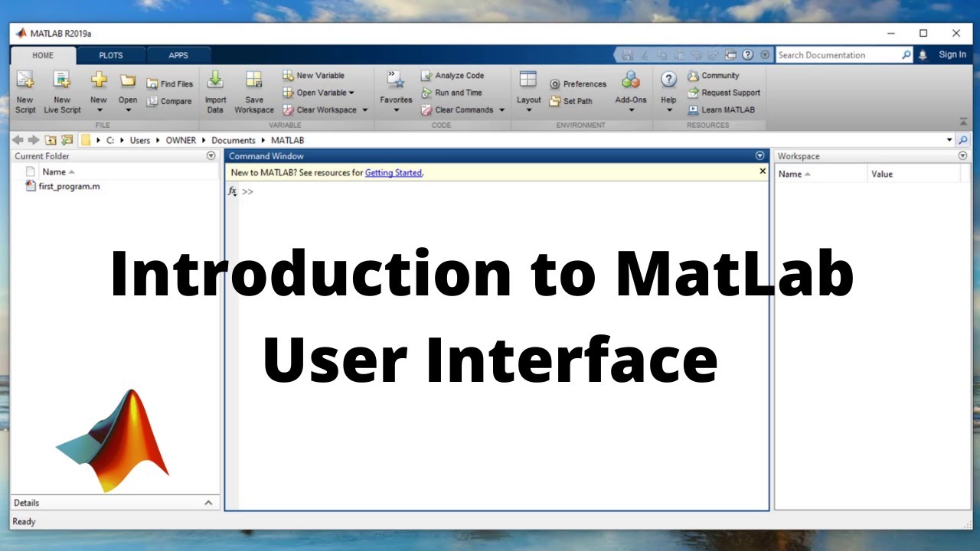Open Current Folder panel actions menu
This screenshot has height=551, width=980.
pyautogui.click(x=211, y=156)
